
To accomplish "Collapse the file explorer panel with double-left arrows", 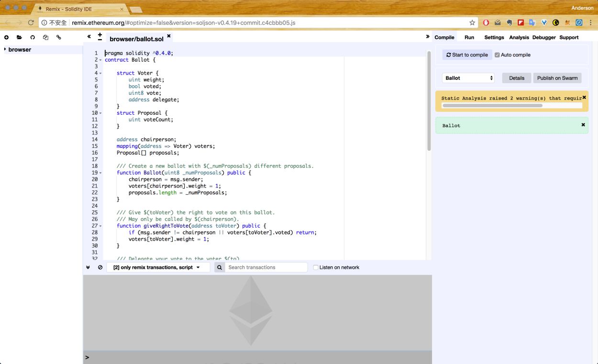I will pyautogui.click(x=89, y=36).
